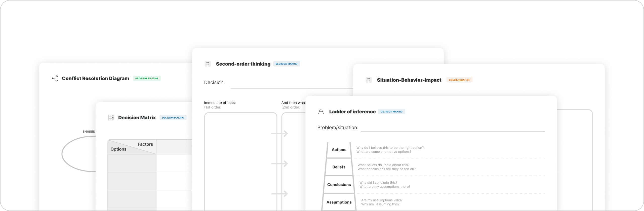
Task: Open the Second-order thinking template title
Action: tap(243, 64)
